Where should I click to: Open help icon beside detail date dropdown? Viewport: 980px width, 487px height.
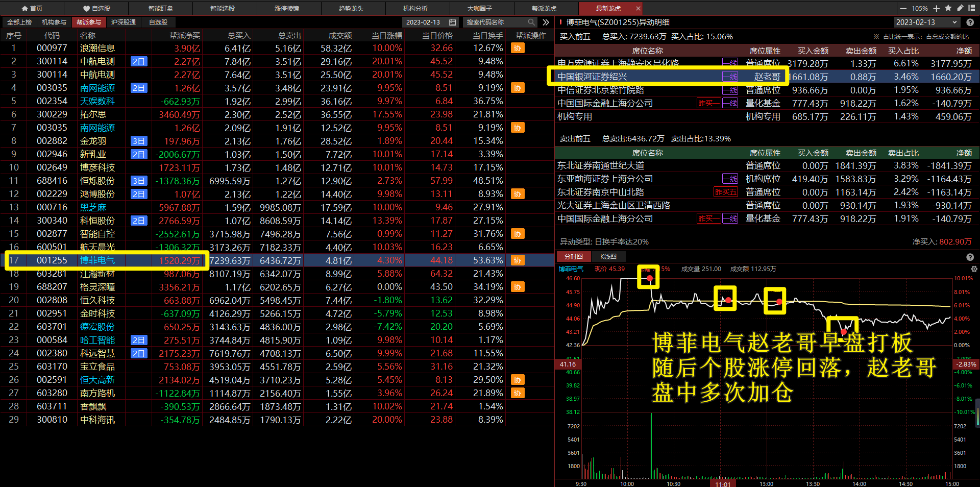tap(970, 22)
